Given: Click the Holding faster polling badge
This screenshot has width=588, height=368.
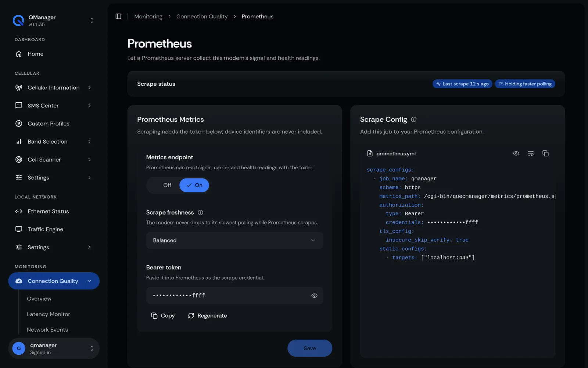Looking at the screenshot, I should (525, 84).
